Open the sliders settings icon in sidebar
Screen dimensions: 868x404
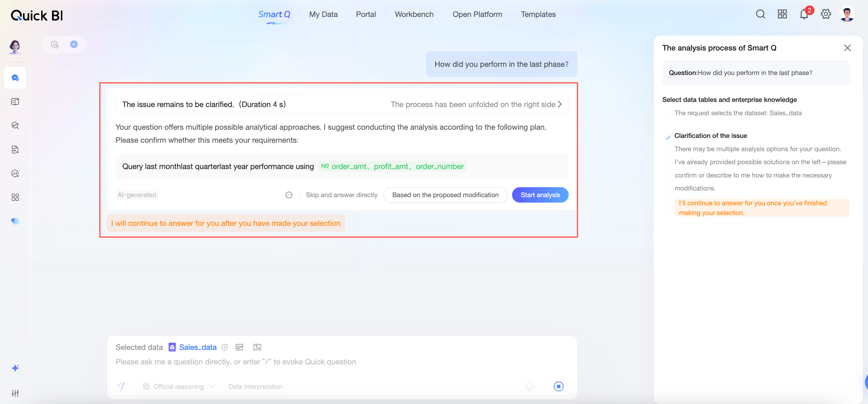(15, 393)
